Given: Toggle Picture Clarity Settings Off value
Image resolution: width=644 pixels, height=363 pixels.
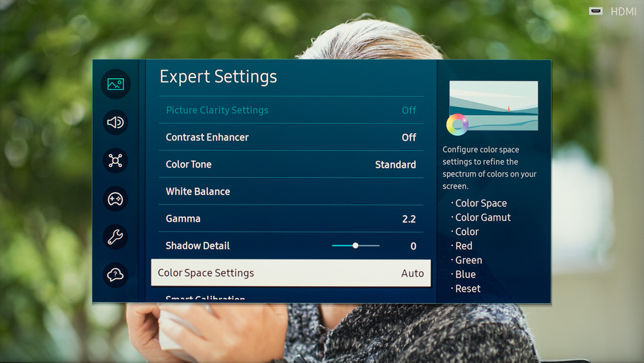Looking at the screenshot, I should (408, 110).
